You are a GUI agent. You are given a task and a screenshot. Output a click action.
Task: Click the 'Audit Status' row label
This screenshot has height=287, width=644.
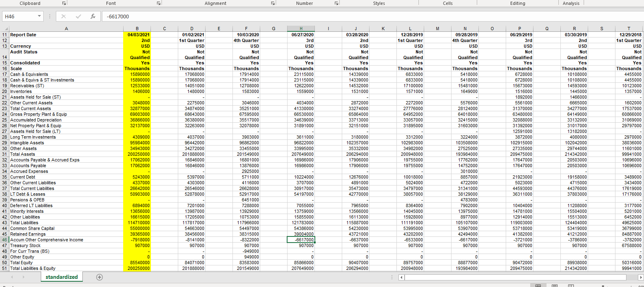point(24,52)
